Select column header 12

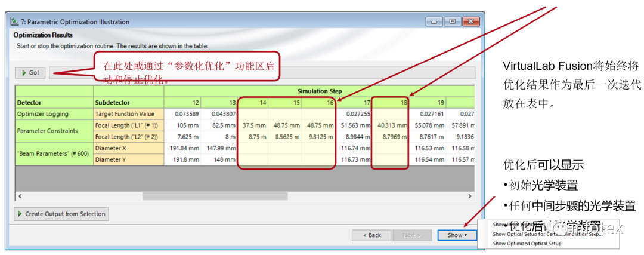[182, 102]
